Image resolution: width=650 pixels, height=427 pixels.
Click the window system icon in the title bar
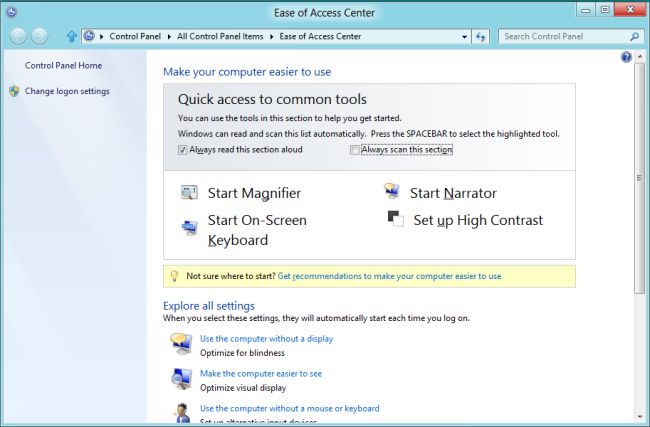12,12
